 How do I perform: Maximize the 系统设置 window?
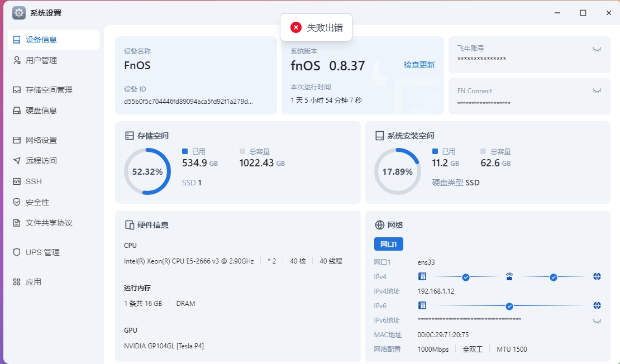583,13
